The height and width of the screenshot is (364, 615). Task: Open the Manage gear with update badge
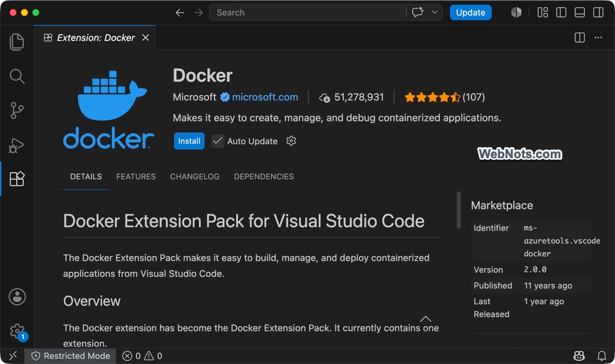(x=18, y=332)
